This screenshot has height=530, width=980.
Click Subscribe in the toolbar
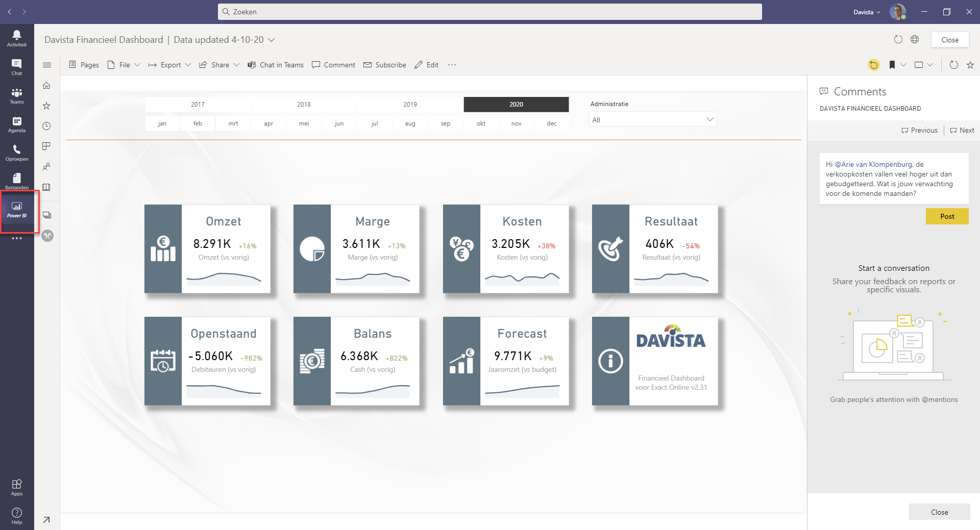[x=385, y=65]
